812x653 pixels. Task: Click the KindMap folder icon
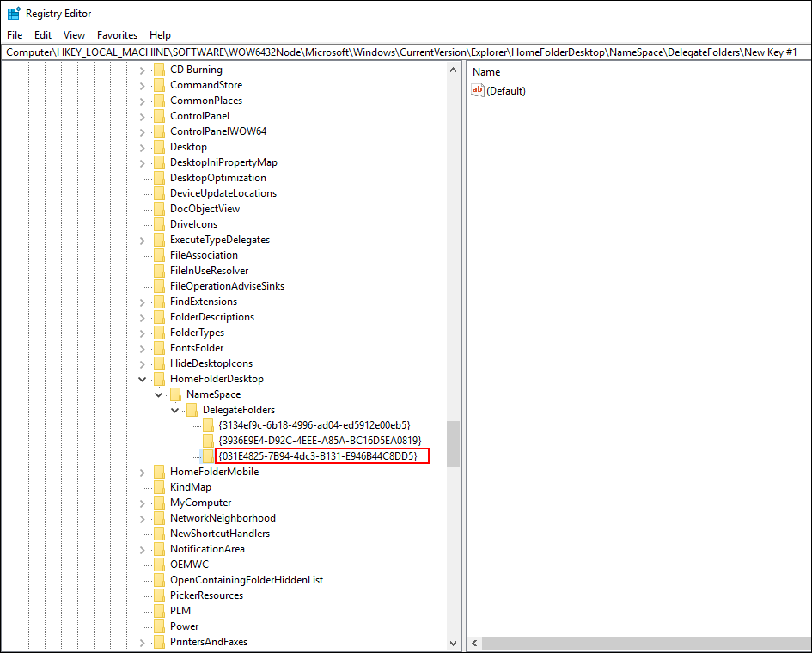(160, 487)
